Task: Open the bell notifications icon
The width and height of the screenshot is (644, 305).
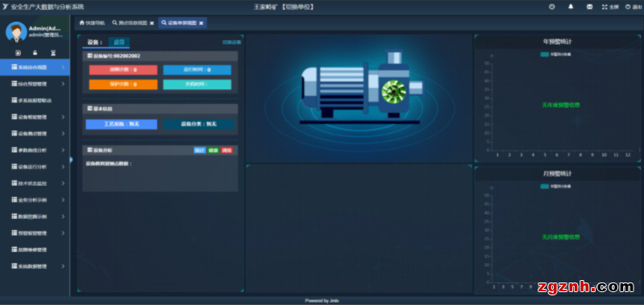Action: [571, 6]
